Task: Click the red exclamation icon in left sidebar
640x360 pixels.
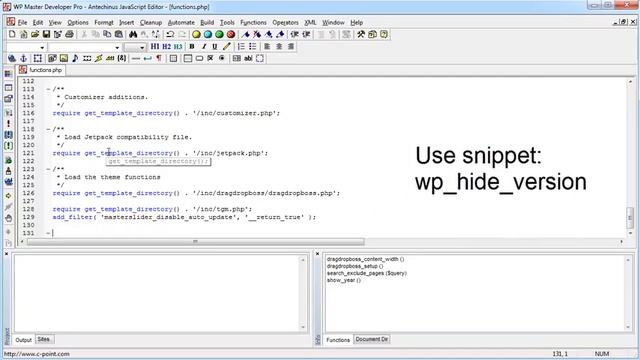Action: click(x=8, y=123)
